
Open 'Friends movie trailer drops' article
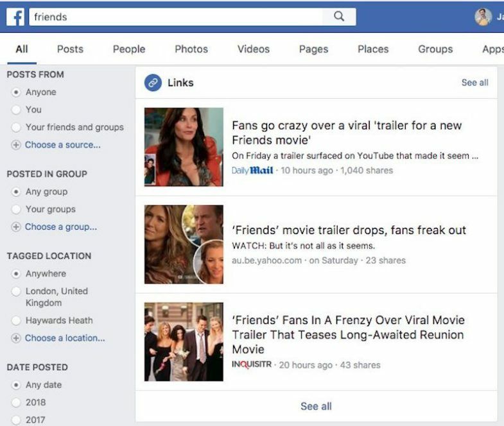(x=349, y=230)
